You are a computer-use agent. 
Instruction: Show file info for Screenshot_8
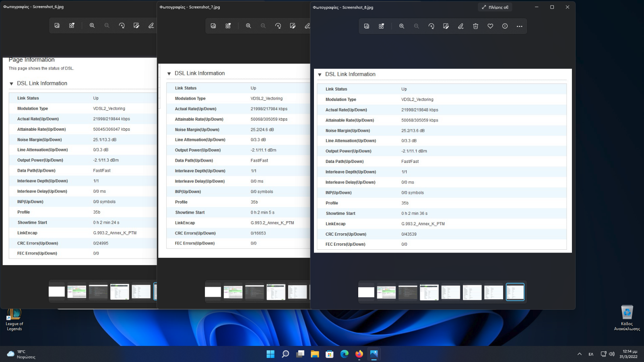(x=505, y=26)
